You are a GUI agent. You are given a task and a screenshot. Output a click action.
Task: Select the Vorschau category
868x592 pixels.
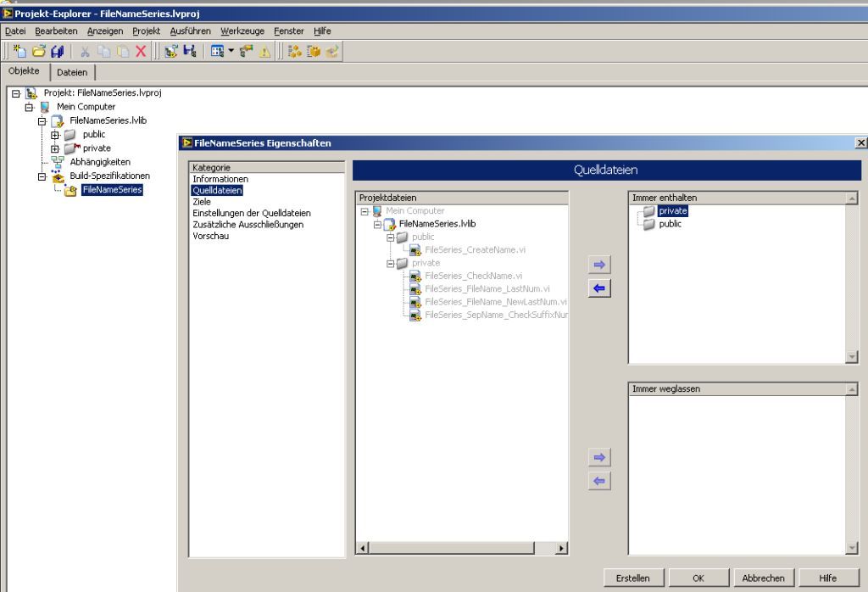pyautogui.click(x=209, y=236)
